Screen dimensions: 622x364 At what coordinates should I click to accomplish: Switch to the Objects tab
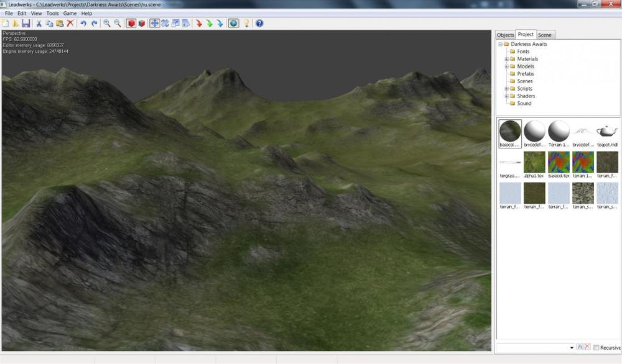click(x=505, y=35)
